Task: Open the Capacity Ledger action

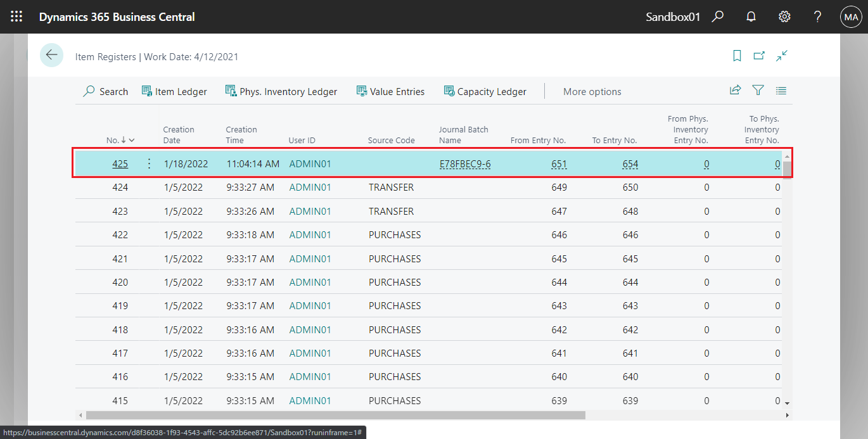Action: 485,91
